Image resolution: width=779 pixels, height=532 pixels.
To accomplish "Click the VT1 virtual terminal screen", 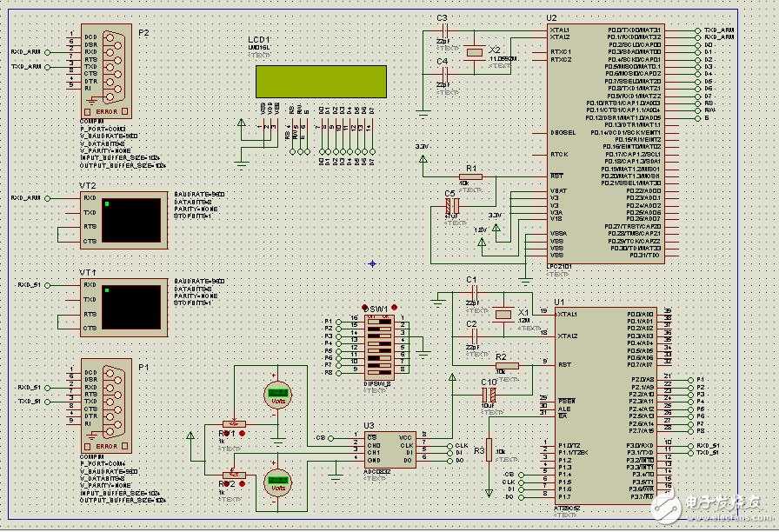I will [131, 307].
